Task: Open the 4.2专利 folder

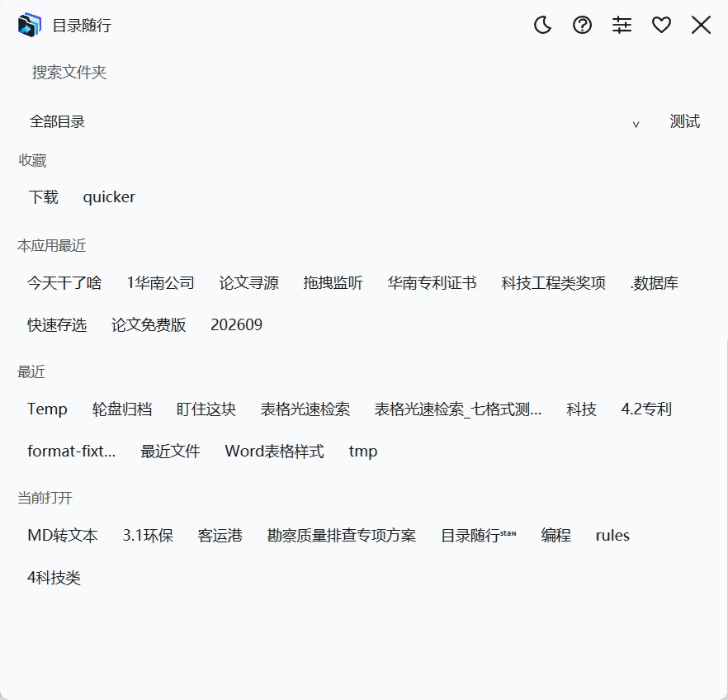Action: [x=646, y=409]
